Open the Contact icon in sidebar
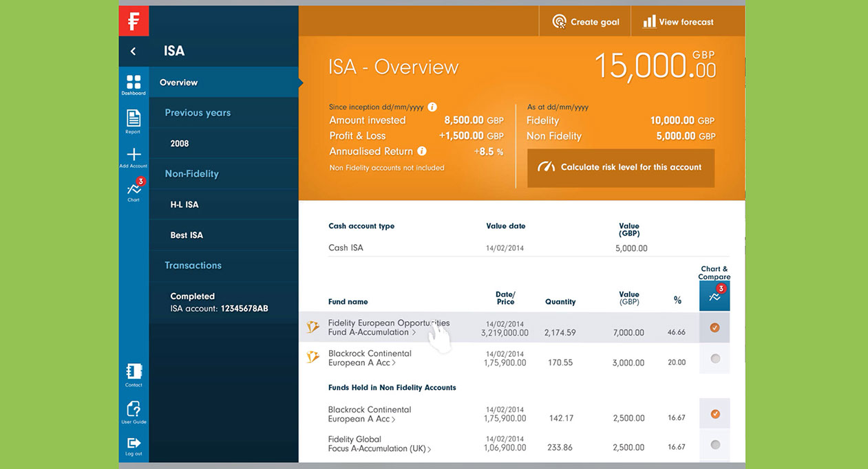868x469 pixels. pos(134,373)
